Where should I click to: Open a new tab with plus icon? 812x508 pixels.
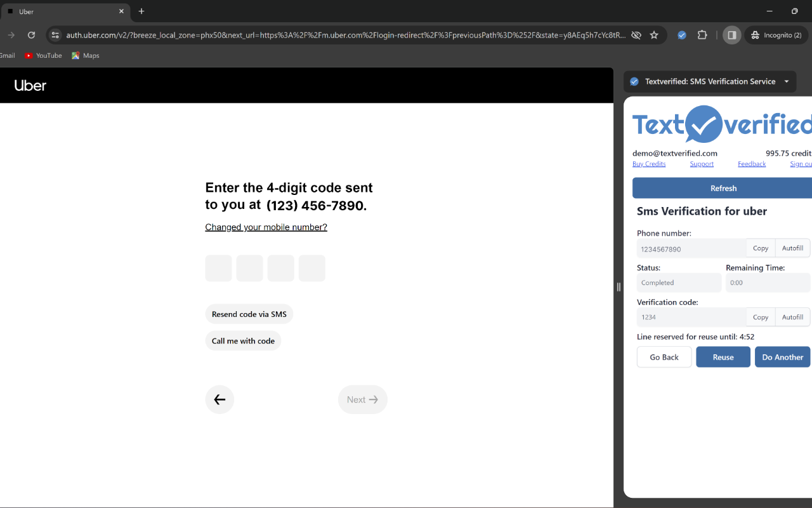pos(141,11)
